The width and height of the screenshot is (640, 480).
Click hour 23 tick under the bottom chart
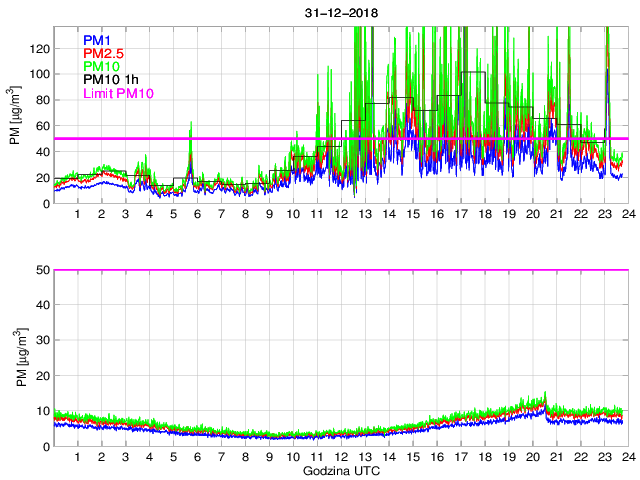[604, 457]
